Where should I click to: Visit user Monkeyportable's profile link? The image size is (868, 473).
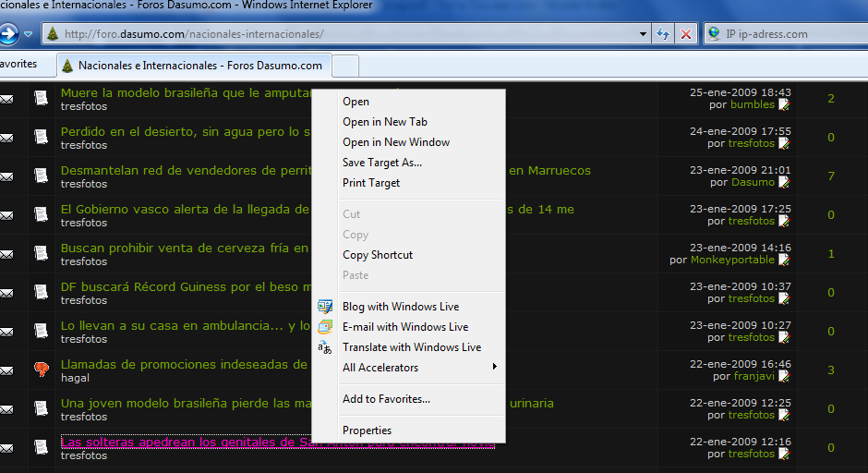tap(732, 260)
